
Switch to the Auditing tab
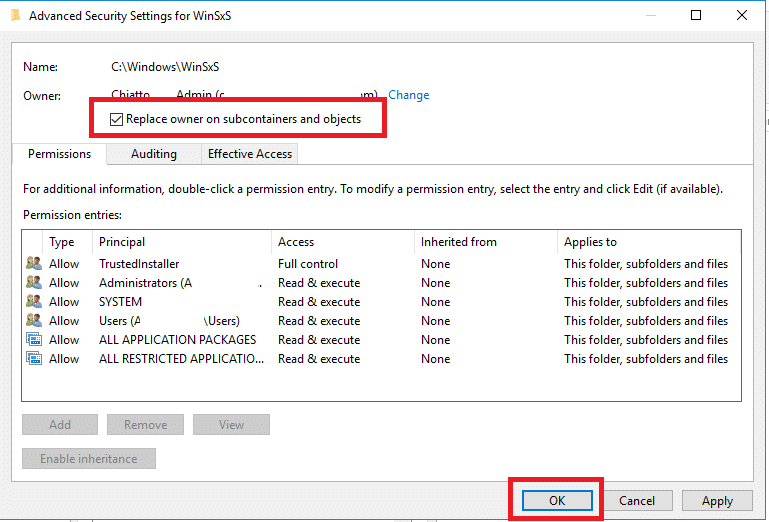154,154
